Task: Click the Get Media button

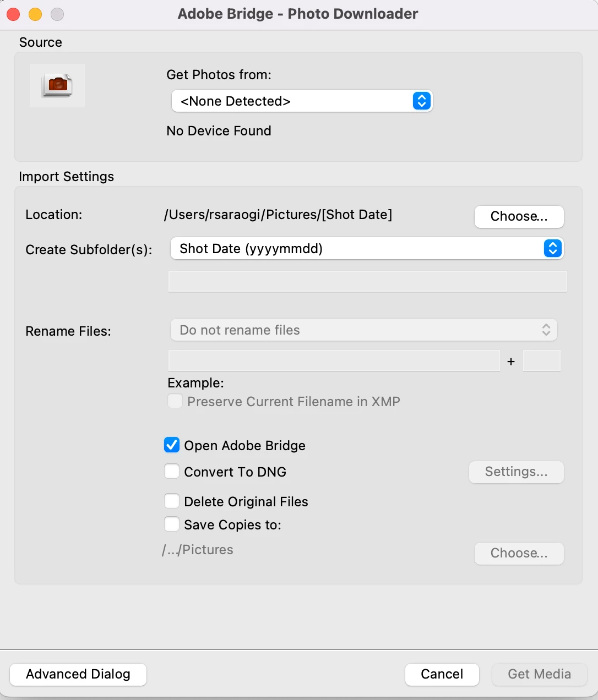Action: coord(539,674)
